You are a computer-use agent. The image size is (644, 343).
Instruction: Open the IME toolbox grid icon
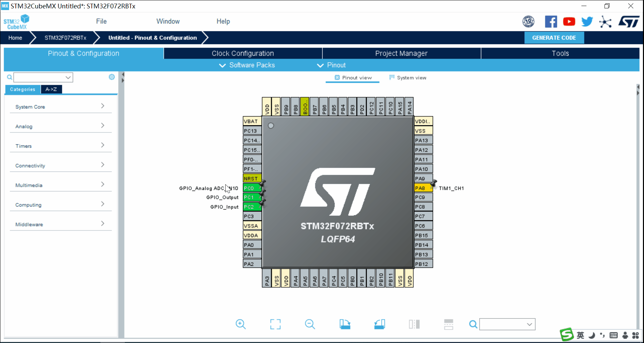pyautogui.click(x=636, y=335)
